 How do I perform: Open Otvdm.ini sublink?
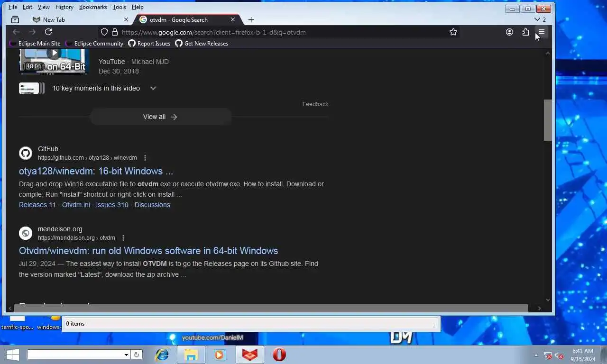pos(76,205)
